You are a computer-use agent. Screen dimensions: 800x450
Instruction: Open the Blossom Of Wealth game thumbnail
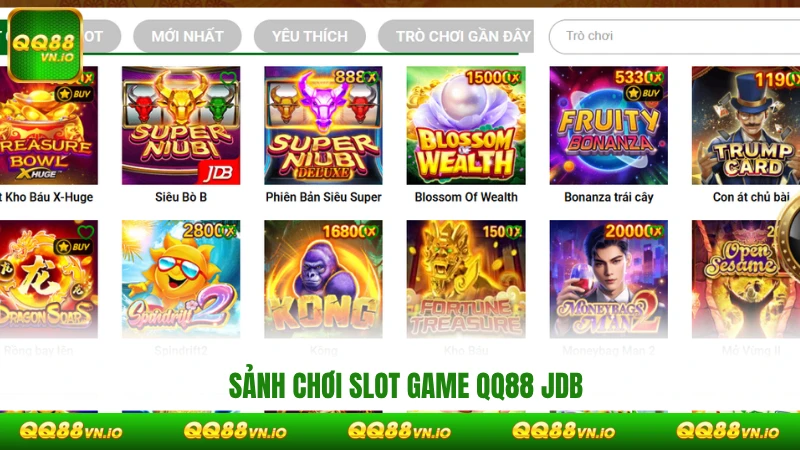pos(466,126)
